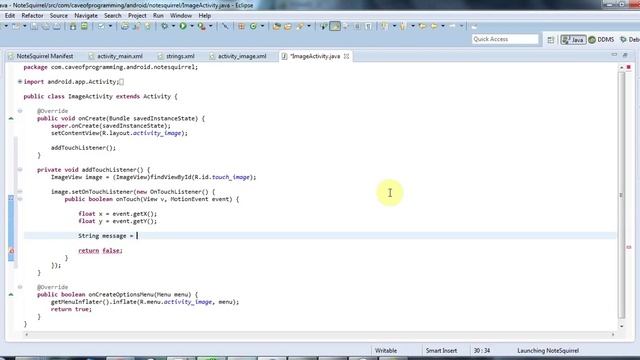Click the Save icon in the toolbar
The height and width of the screenshot is (360, 640).
point(34,27)
